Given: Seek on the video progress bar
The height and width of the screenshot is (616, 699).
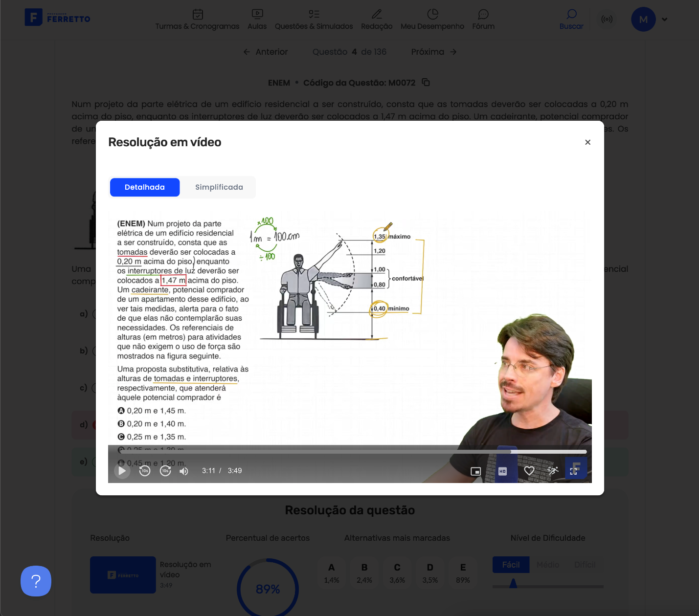Looking at the screenshot, I should 352,452.
